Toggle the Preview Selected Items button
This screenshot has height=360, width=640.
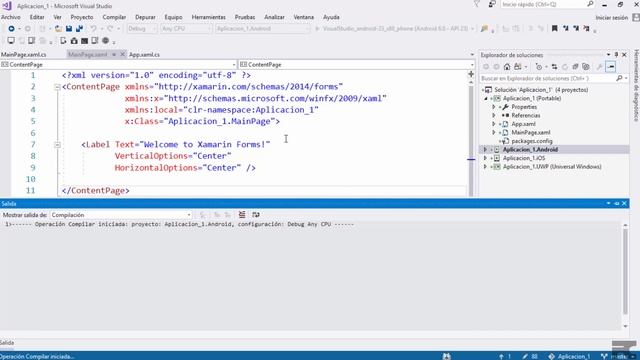[611, 67]
